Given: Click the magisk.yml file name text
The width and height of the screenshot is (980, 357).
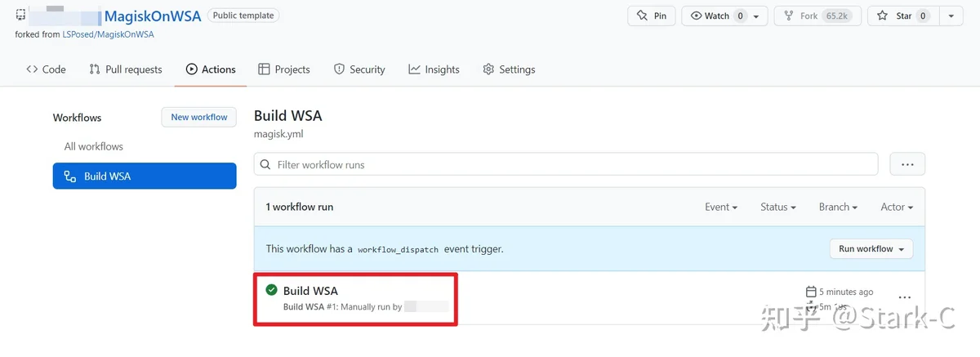Looking at the screenshot, I should pos(278,134).
